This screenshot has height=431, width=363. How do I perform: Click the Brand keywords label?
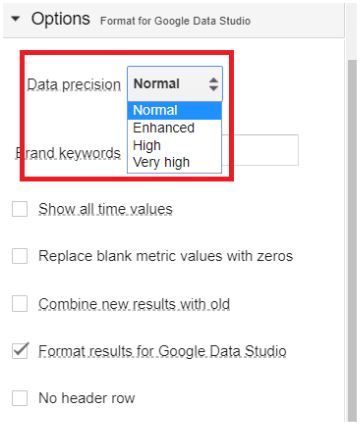point(68,153)
